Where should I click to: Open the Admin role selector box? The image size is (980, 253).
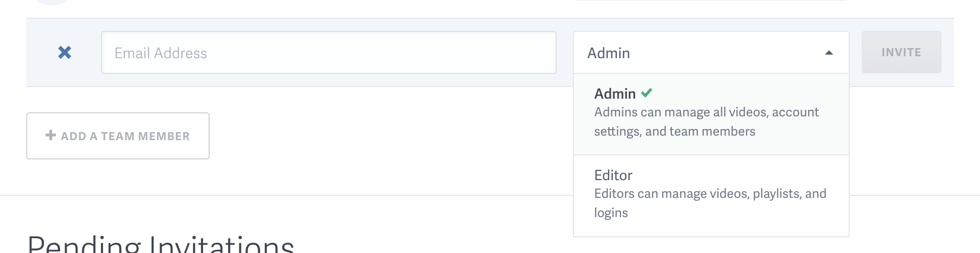(x=711, y=53)
